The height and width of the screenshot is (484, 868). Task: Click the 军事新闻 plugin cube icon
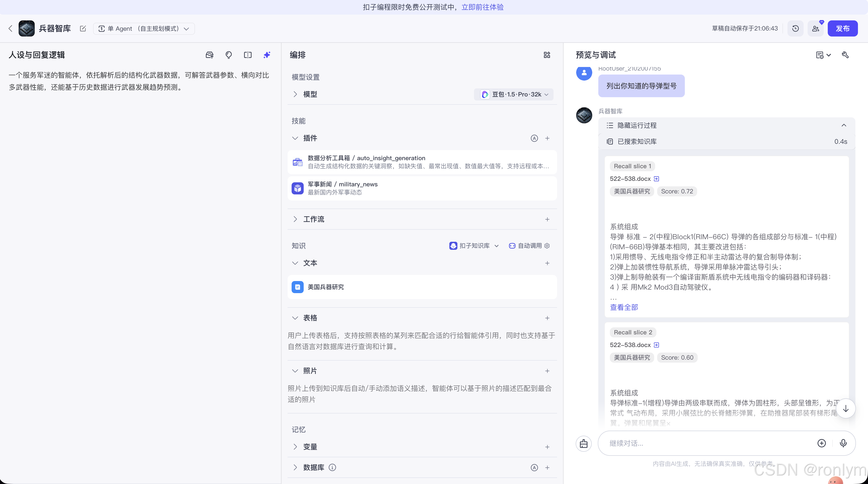coord(298,188)
